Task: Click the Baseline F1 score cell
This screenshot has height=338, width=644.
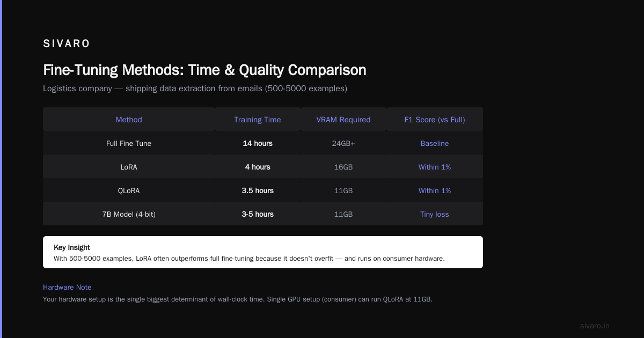Action: tap(435, 143)
